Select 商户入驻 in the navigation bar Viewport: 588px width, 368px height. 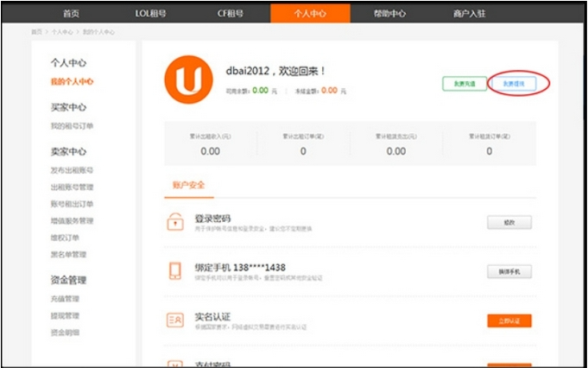click(469, 14)
